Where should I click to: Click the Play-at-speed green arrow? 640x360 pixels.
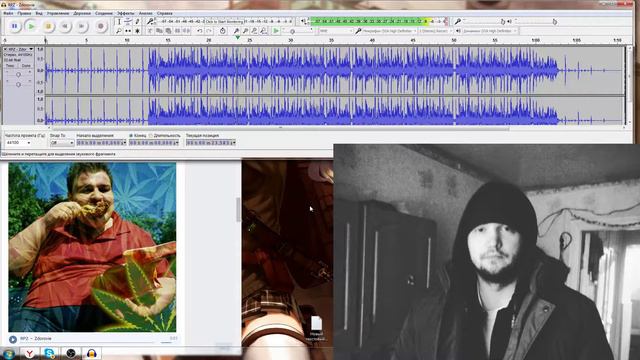(x=276, y=31)
